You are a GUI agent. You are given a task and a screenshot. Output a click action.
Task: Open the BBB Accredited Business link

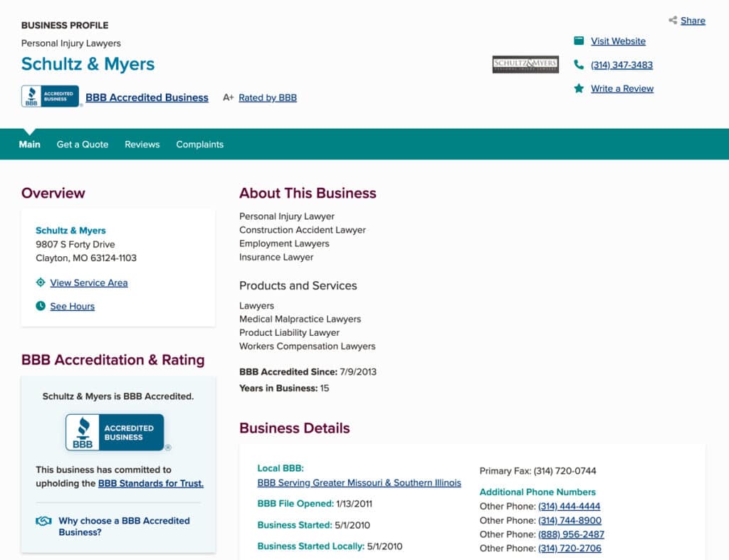pos(147,97)
